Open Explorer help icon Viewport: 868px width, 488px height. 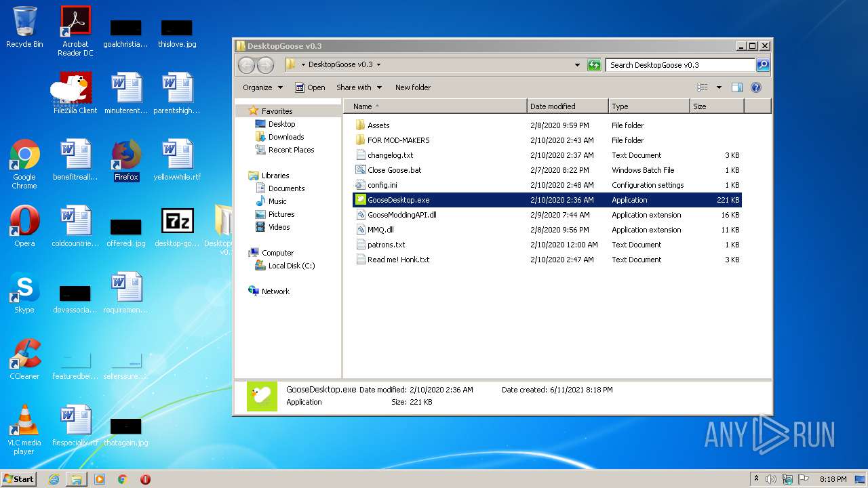coord(756,87)
